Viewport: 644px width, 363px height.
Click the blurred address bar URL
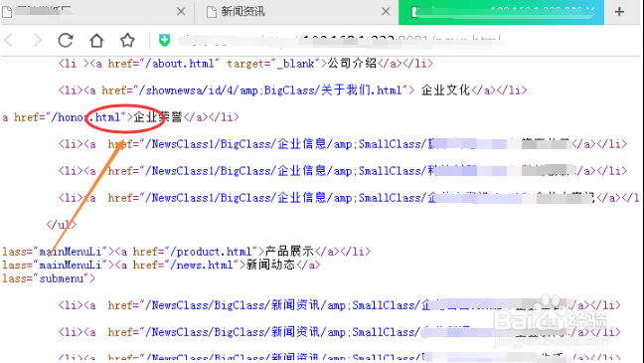[340, 41]
